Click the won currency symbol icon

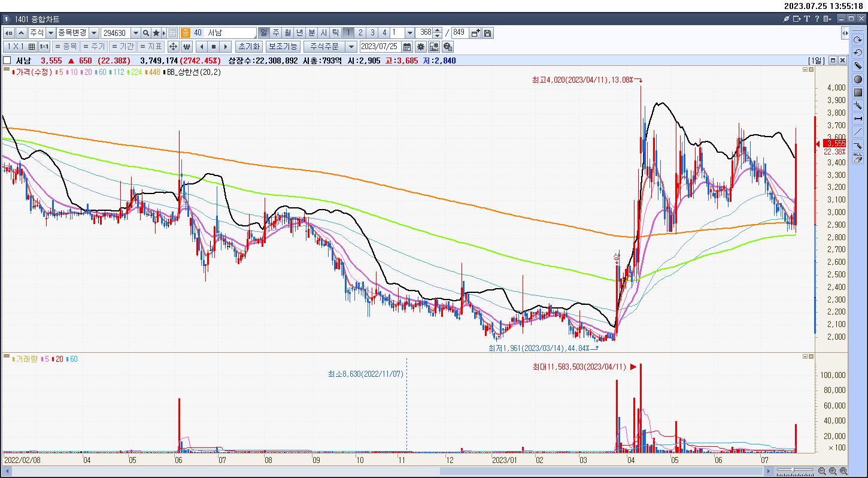[187, 47]
